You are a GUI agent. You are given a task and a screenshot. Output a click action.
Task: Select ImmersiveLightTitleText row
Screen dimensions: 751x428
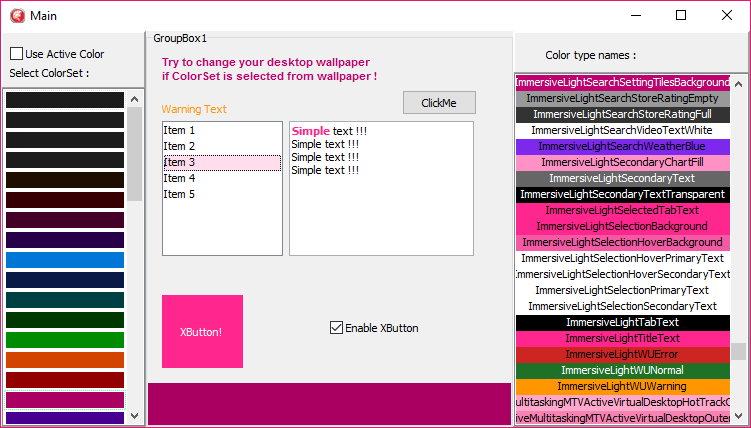point(623,338)
